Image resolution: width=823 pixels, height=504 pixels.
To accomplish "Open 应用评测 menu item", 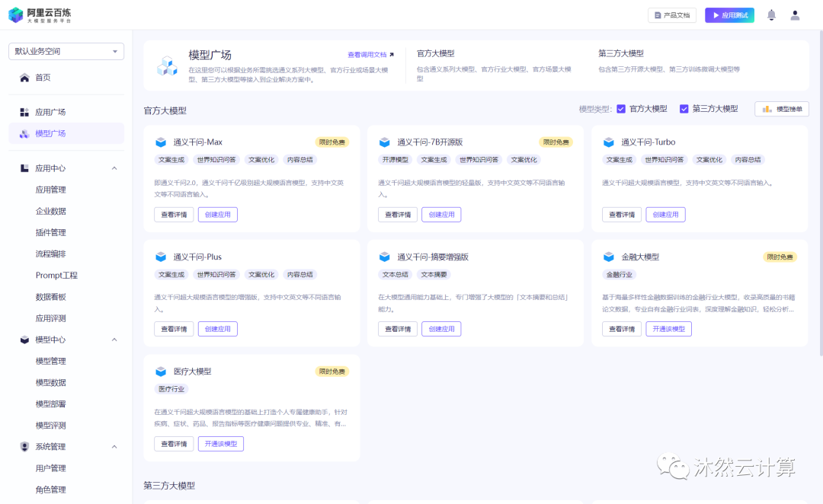I will click(50, 318).
